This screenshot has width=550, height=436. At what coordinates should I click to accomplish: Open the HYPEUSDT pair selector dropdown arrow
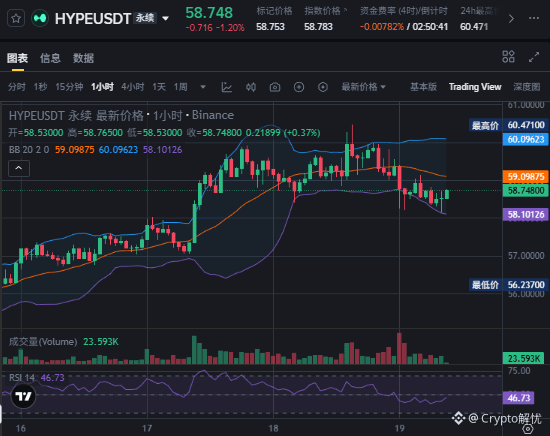point(166,18)
